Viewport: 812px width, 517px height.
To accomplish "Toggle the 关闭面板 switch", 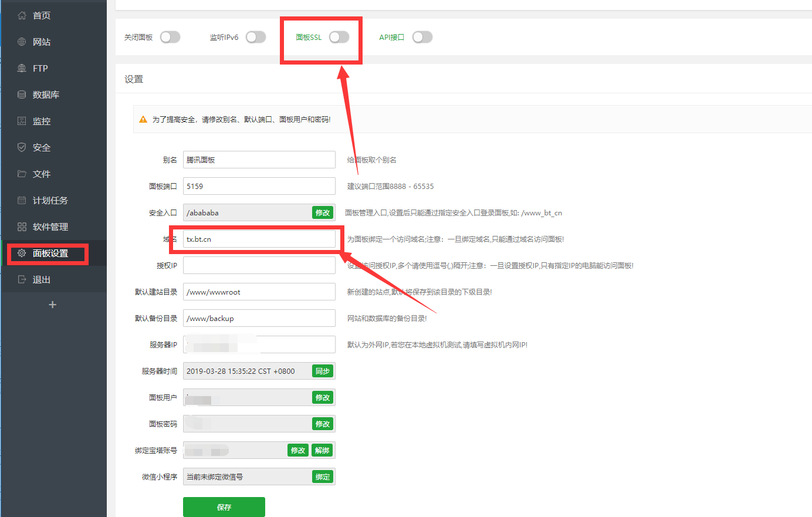I will [x=170, y=37].
